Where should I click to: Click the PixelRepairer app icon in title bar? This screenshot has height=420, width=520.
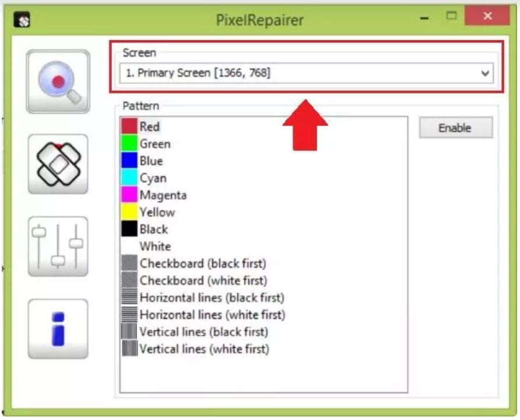pyautogui.click(x=22, y=20)
